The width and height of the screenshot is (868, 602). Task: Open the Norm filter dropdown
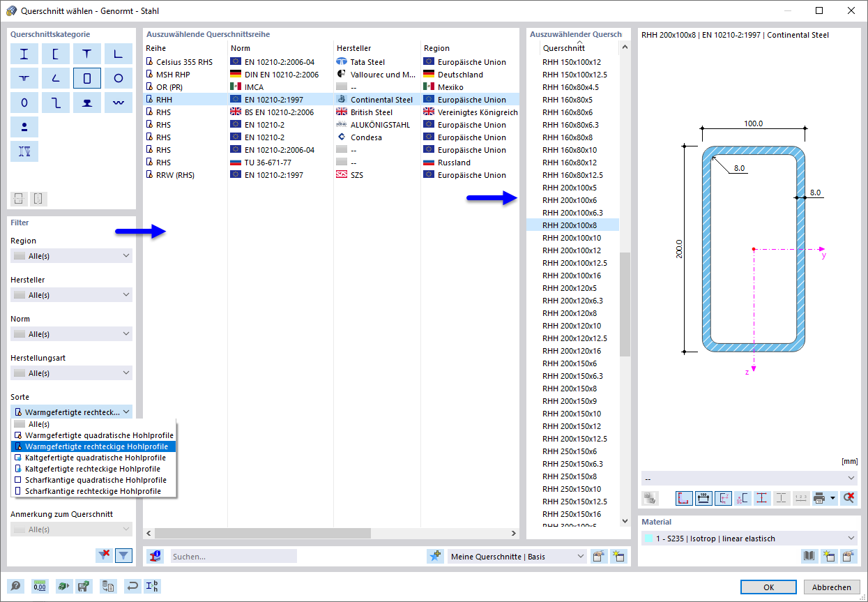(x=71, y=334)
